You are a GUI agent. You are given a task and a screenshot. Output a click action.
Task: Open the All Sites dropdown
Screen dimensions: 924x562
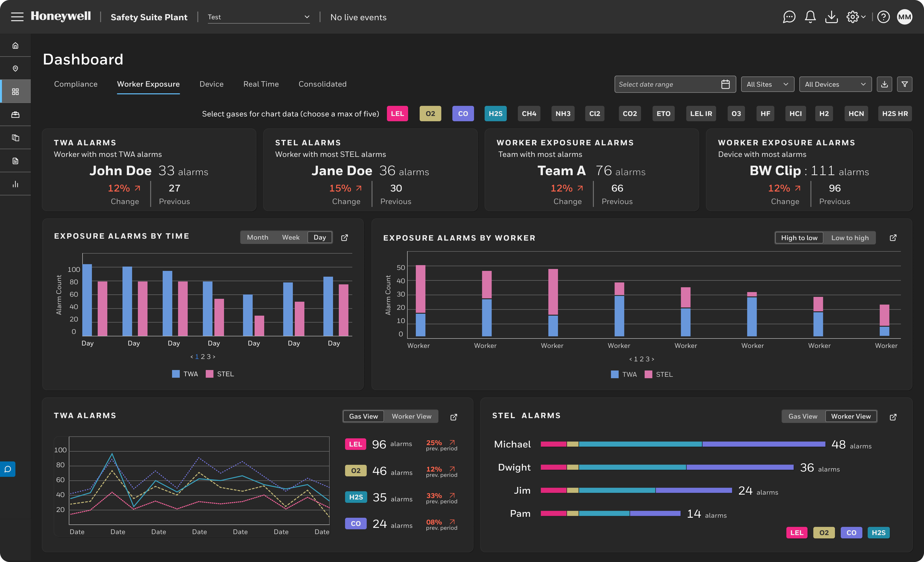[x=767, y=84]
